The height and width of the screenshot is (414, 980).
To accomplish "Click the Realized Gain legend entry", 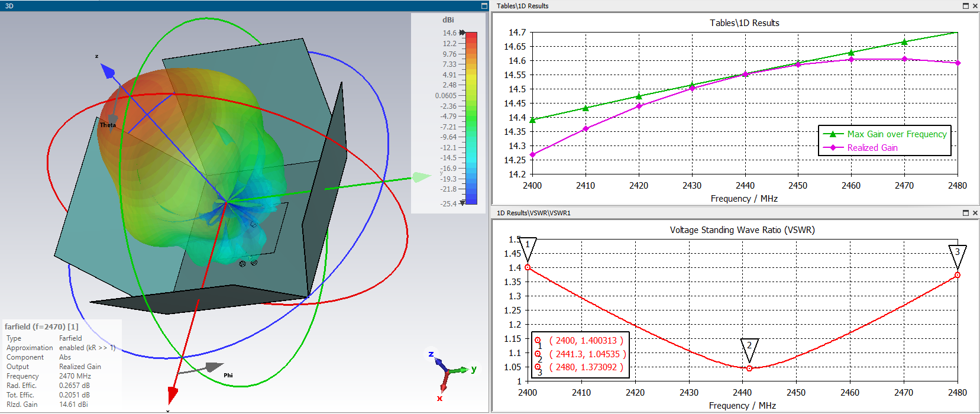I will (872, 148).
